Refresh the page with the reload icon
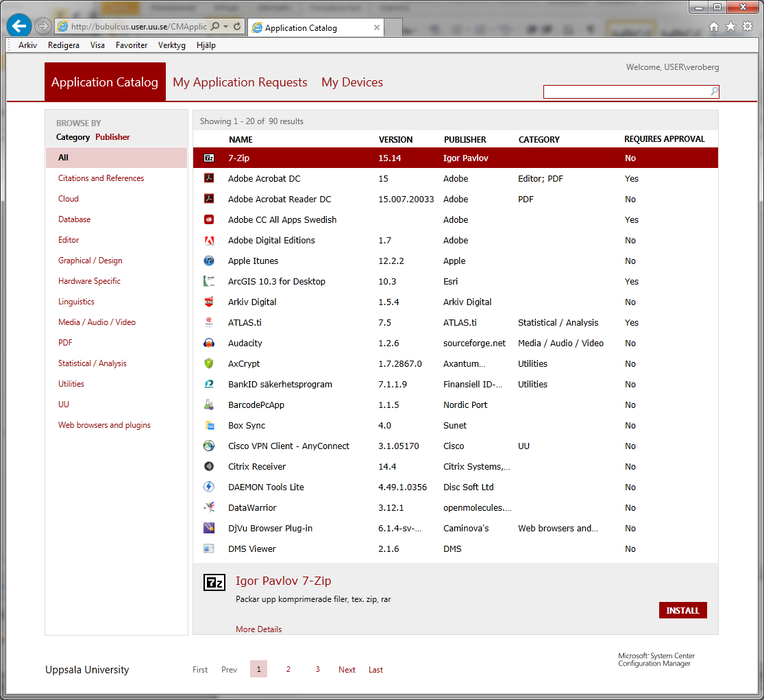764x700 pixels. [237, 26]
